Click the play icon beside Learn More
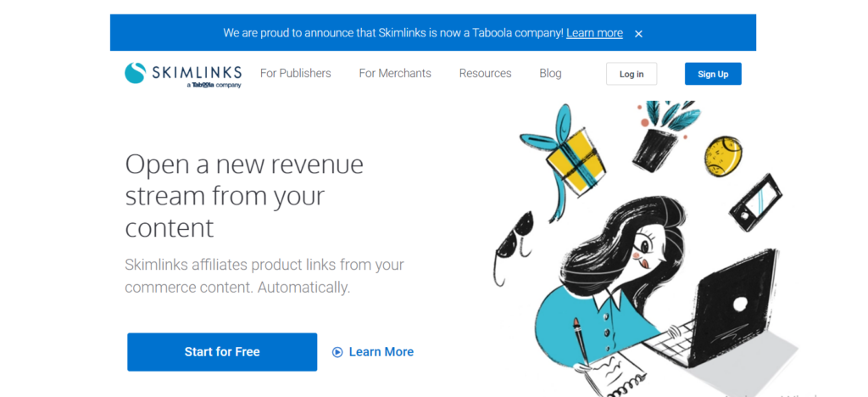Image resolution: width=868 pixels, height=397 pixels. click(337, 352)
